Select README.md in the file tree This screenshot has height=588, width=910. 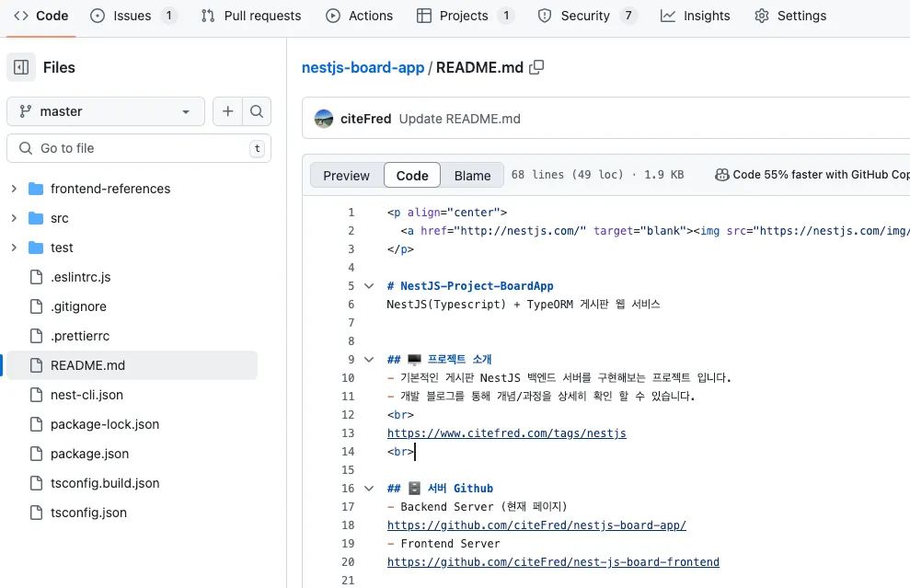tap(132, 365)
